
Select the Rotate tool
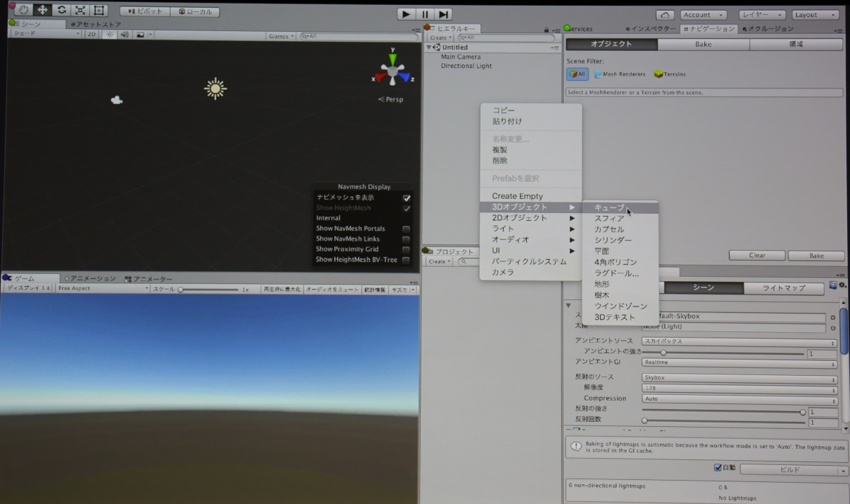tap(61, 11)
